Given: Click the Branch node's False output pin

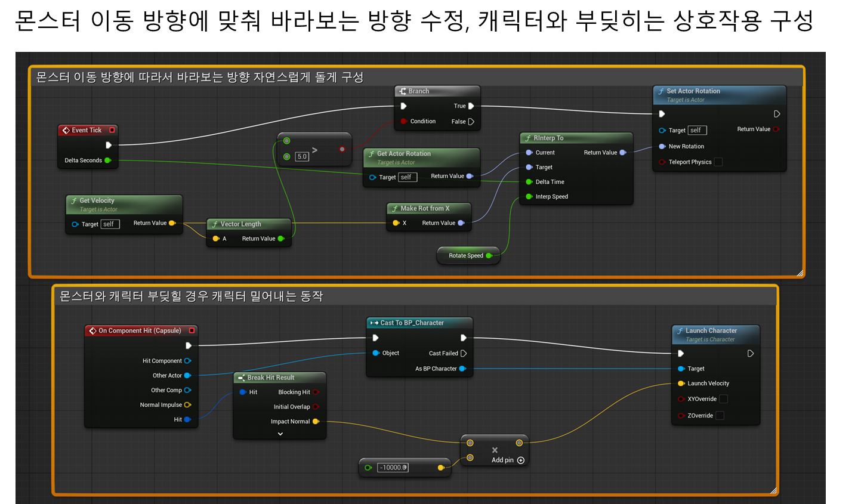Looking at the screenshot, I should click(x=471, y=122).
